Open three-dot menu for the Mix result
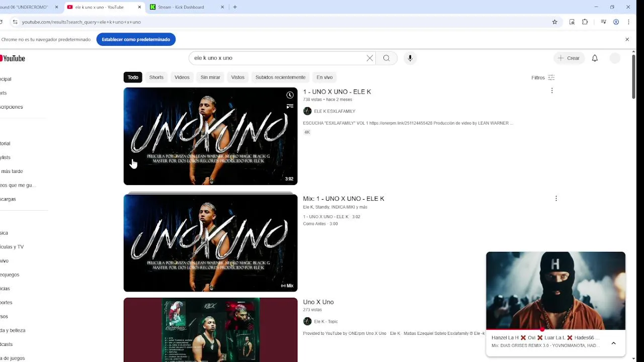Viewport: 644px width, 362px height. (556, 199)
